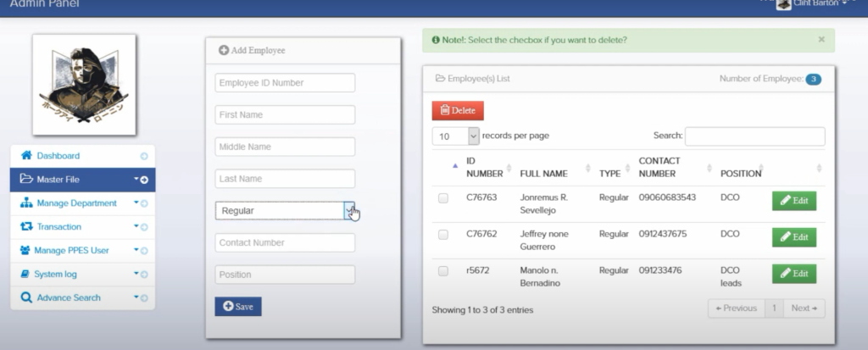Click the folder icon beside Employee(s) List
This screenshot has width=868, height=350.
tap(440, 79)
